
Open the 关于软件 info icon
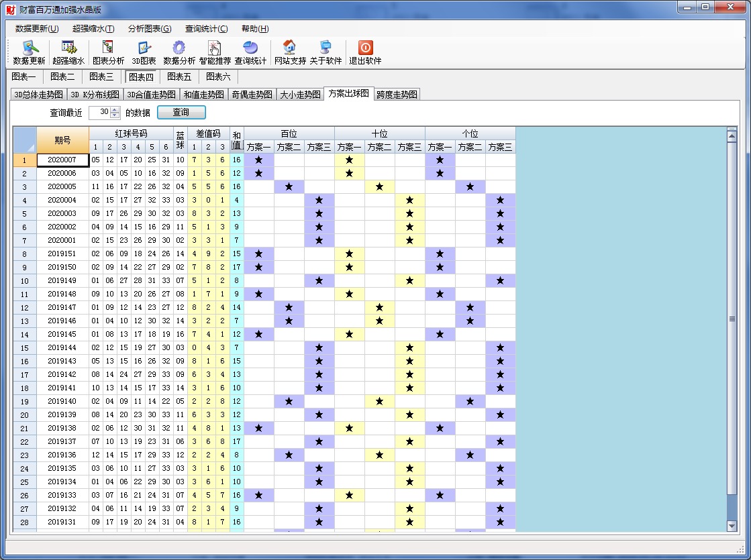tap(326, 52)
